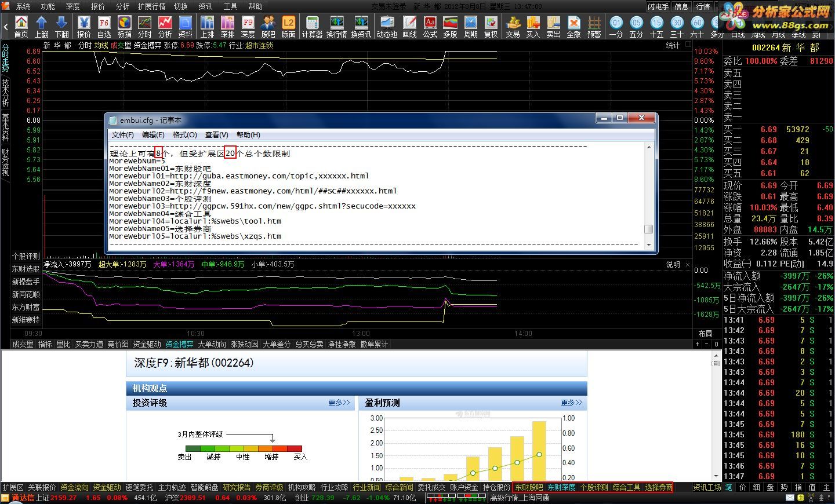Viewport: 835px width, 504px height.
Task: Open the 东财股吧 bottom tab
Action: pyautogui.click(x=529, y=488)
